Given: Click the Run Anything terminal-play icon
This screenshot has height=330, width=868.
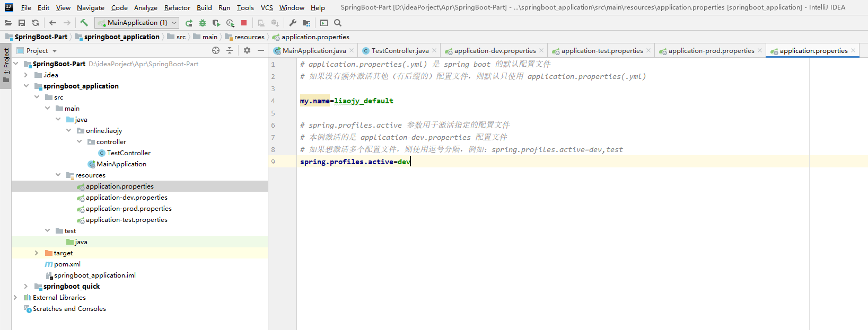Looking at the screenshot, I should point(324,23).
